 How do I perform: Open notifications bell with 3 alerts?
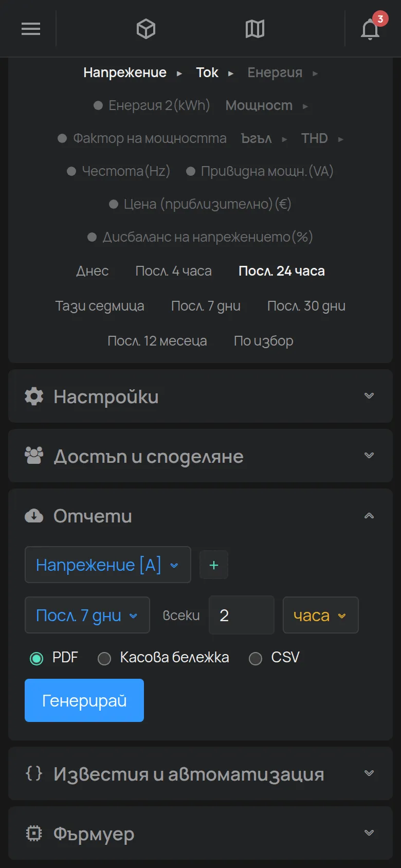tap(370, 29)
